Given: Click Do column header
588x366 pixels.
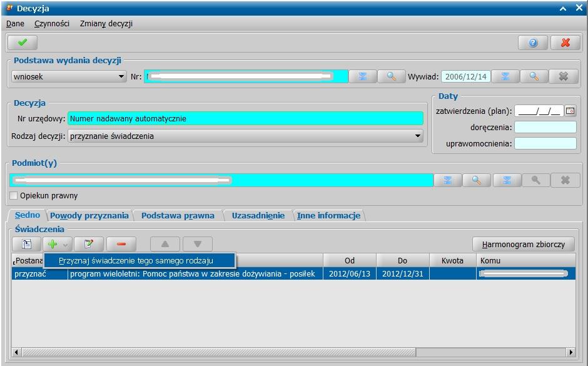Looking at the screenshot, I should click(402, 261).
